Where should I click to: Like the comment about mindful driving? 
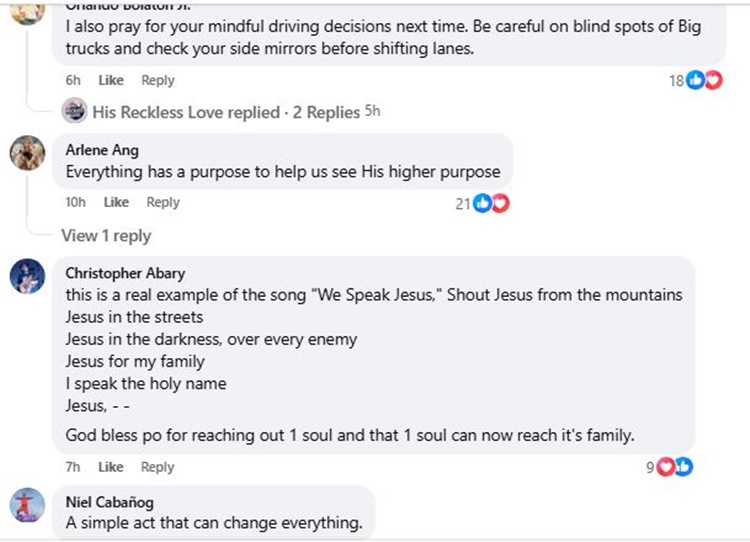(111, 80)
